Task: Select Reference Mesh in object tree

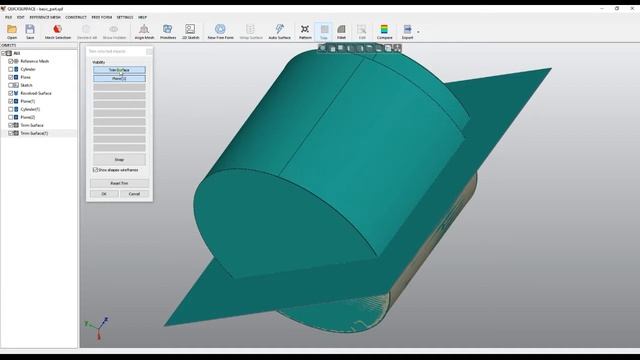Action: 35,61
